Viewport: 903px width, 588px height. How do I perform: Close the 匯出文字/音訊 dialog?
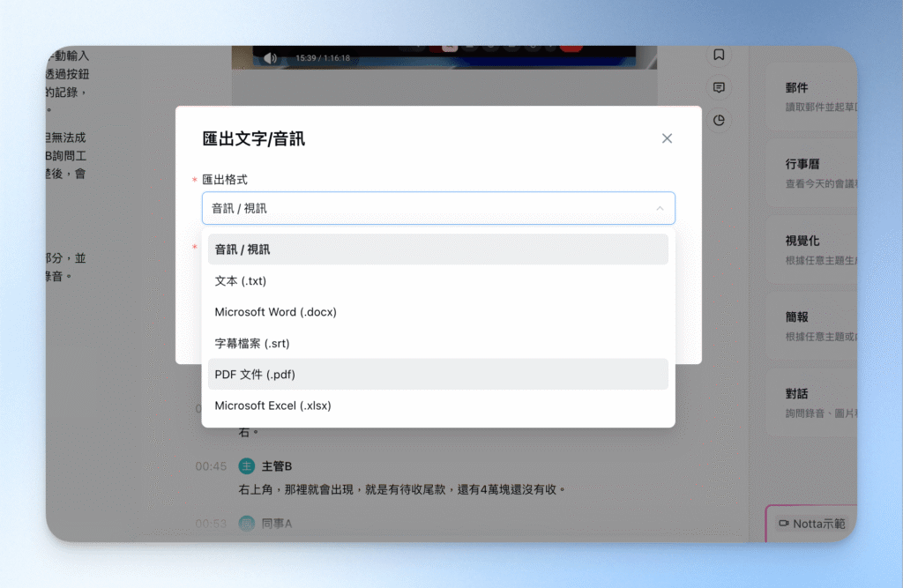667,138
